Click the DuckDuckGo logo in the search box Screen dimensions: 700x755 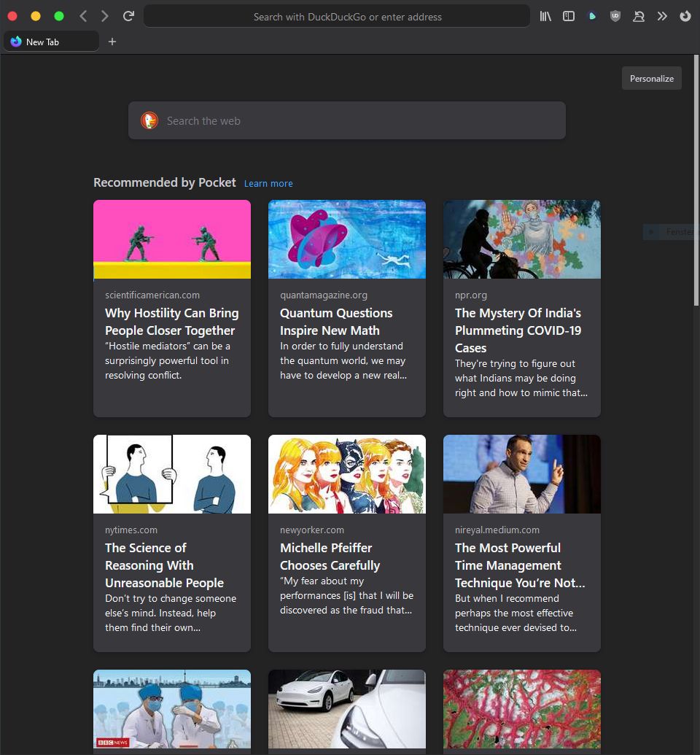tap(149, 120)
